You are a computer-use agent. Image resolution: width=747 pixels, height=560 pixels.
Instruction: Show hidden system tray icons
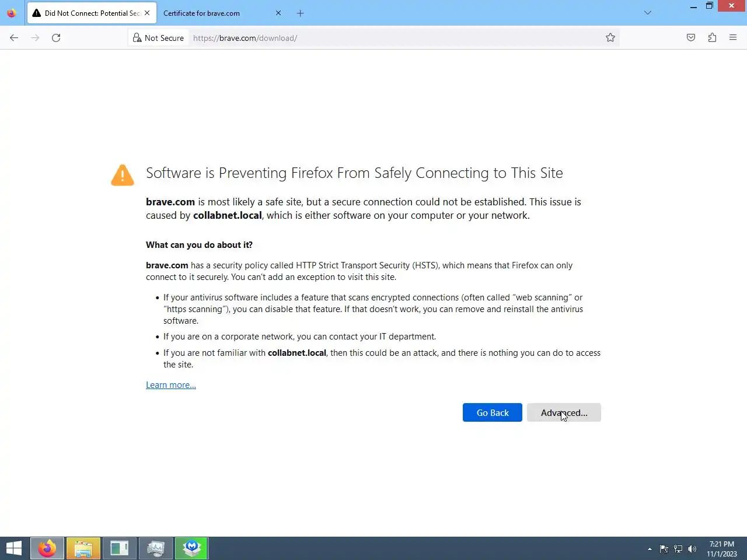click(x=650, y=549)
